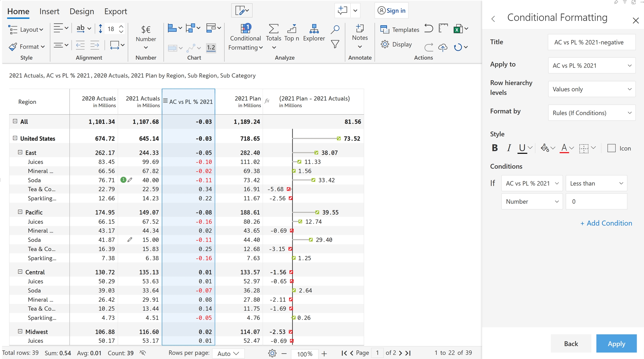Image resolution: width=644 pixels, height=359 pixels.
Task: Open the red font color picker
Action: [564, 148]
